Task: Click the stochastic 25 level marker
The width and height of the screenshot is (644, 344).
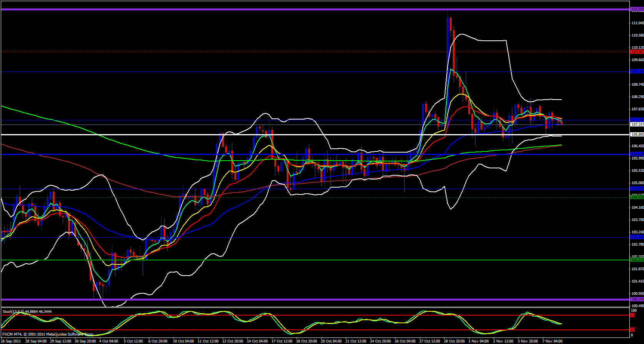Action: pos(632,330)
